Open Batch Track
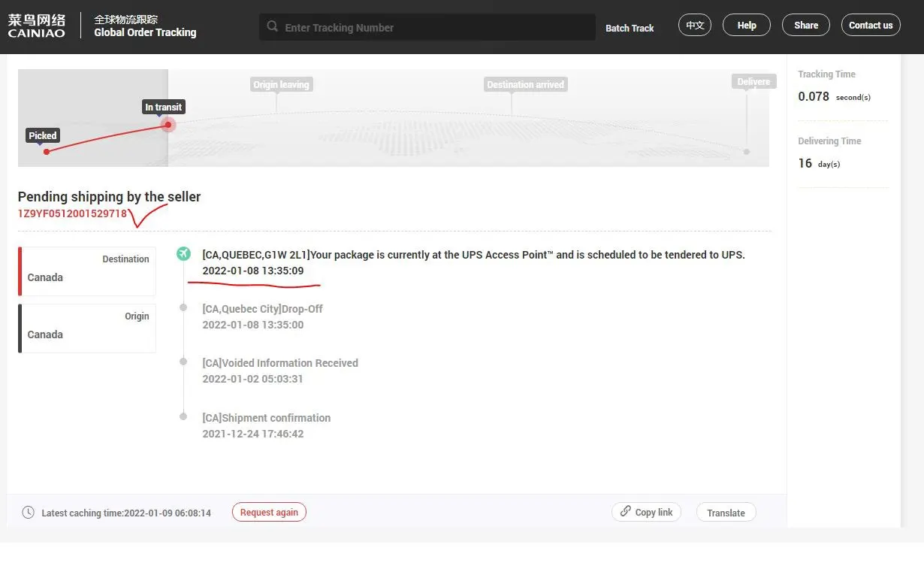The height and width of the screenshot is (566, 924). point(630,28)
